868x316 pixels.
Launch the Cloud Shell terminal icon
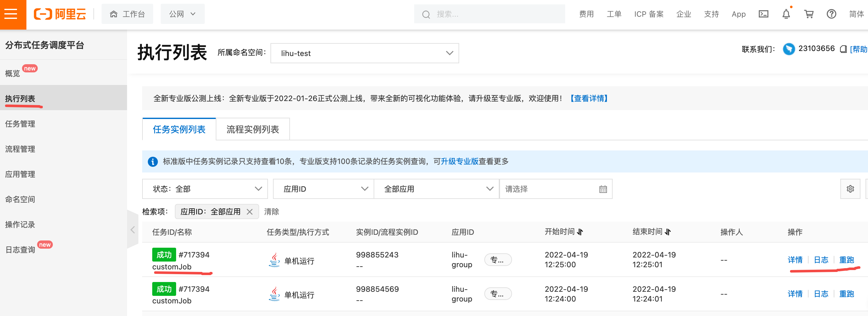tap(763, 14)
